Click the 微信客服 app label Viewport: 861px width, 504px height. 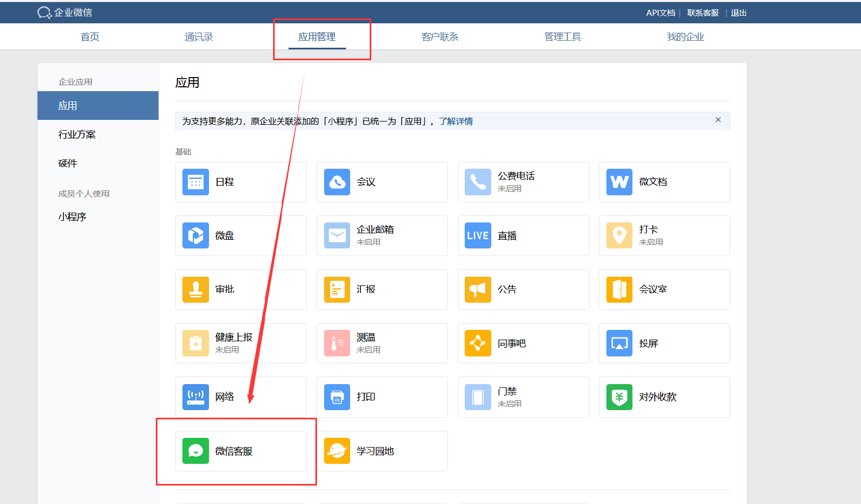[x=234, y=451]
